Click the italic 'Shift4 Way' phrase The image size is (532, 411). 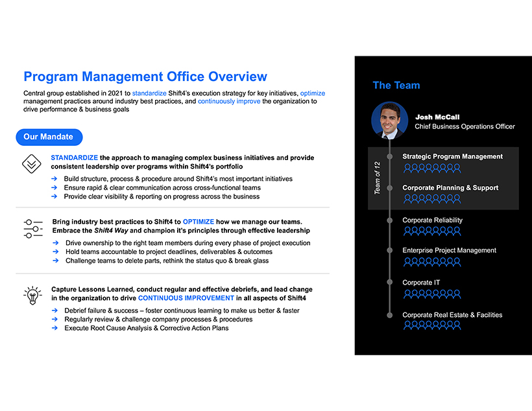(x=111, y=231)
